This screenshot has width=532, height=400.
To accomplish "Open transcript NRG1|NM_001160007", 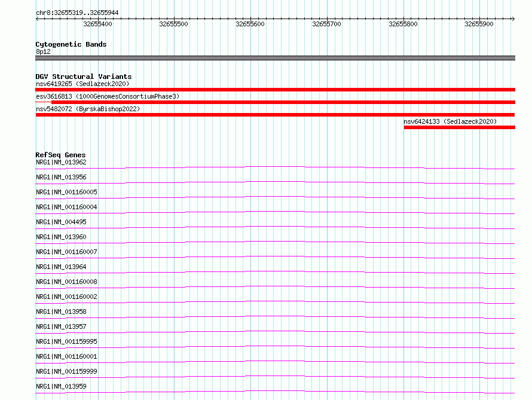I will point(66,252).
